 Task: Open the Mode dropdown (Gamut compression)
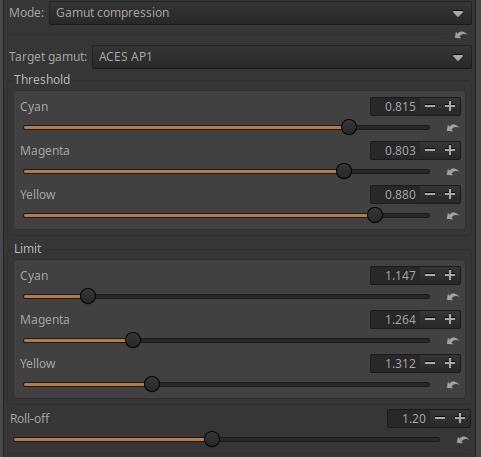pos(260,13)
